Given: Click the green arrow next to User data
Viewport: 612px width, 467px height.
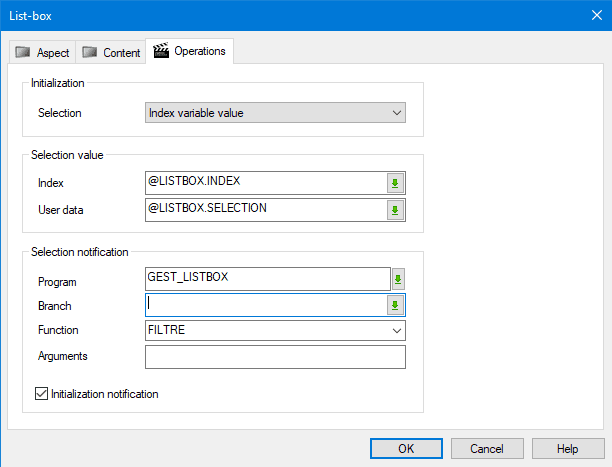Looking at the screenshot, I should point(395,210).
